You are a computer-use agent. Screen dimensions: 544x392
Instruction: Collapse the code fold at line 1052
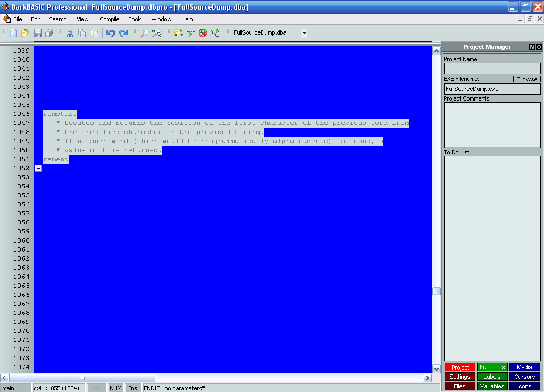pyautogui.click(x=38, y=168)
